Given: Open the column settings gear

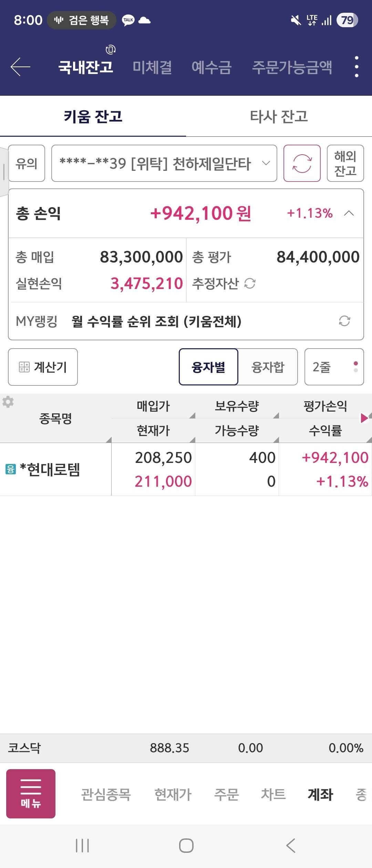Looking at the screenshot, I should pyautogui.click(x=9, y=401).
